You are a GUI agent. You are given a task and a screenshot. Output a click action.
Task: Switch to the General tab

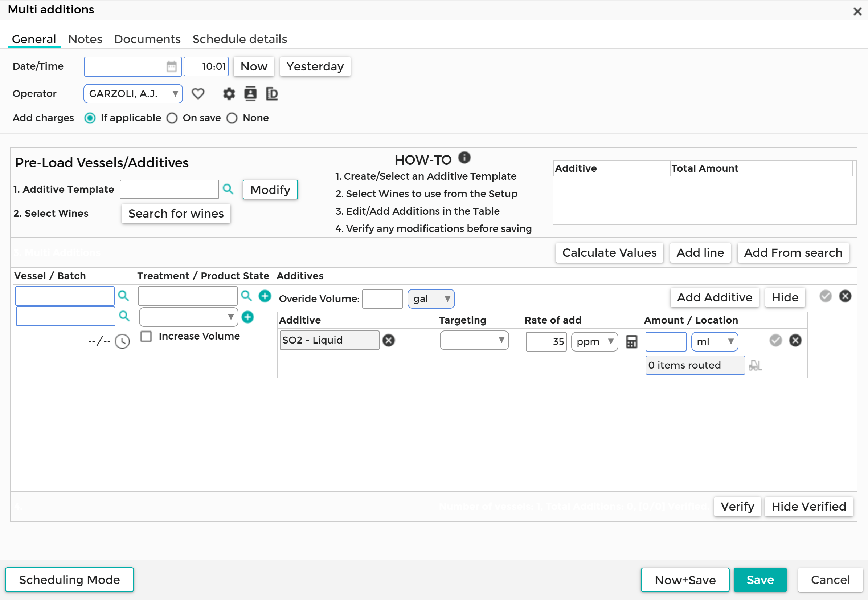[34, 39]
